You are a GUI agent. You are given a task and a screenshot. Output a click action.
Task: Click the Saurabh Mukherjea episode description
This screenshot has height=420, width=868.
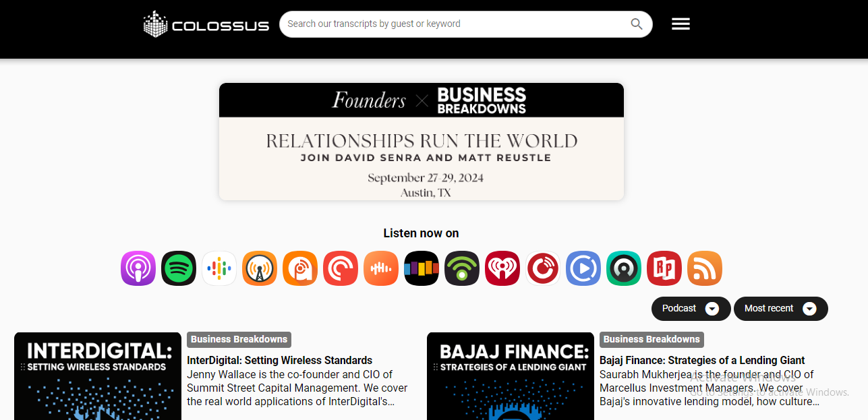click(710, 388)
